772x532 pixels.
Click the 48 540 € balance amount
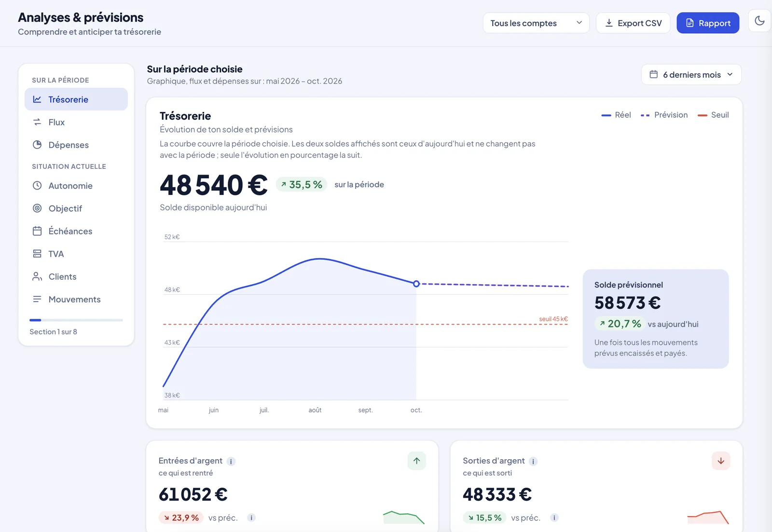[213, 185]
